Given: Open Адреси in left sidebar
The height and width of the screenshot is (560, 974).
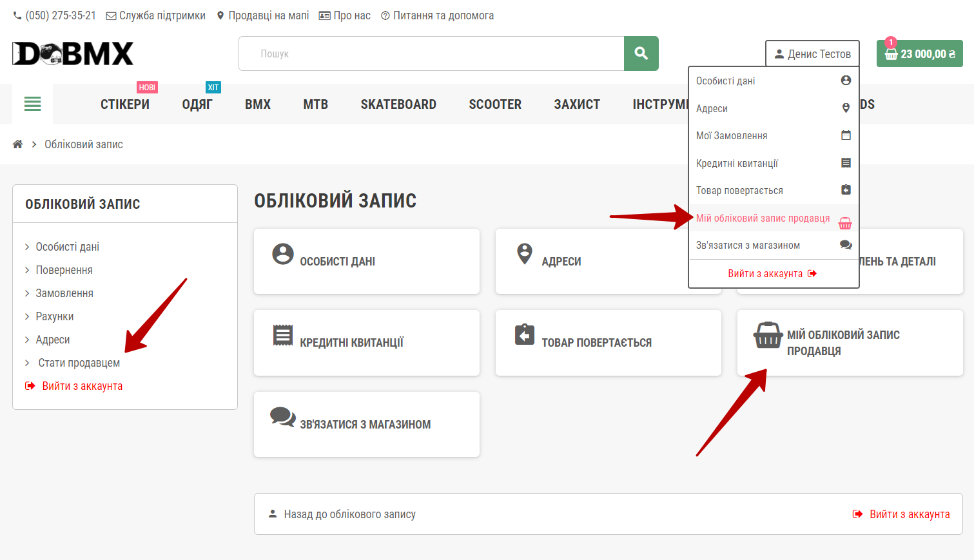Looking at the screenshot, I should click(x=53, y=340).
